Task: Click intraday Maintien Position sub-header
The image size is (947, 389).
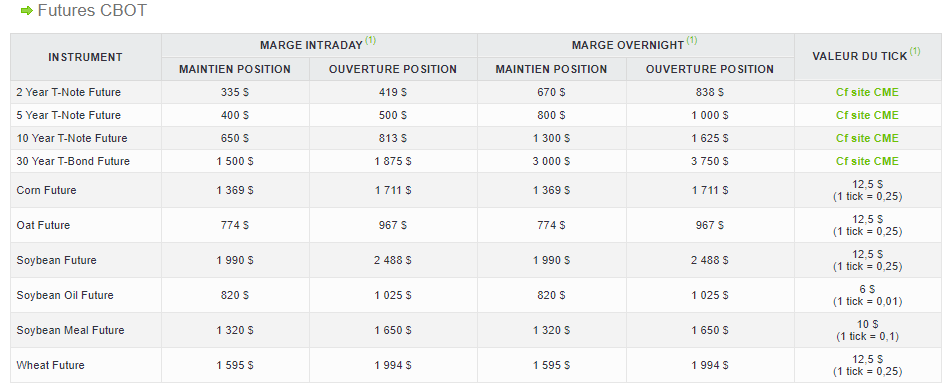Action: pyautogui.click(x=235, y=69)
